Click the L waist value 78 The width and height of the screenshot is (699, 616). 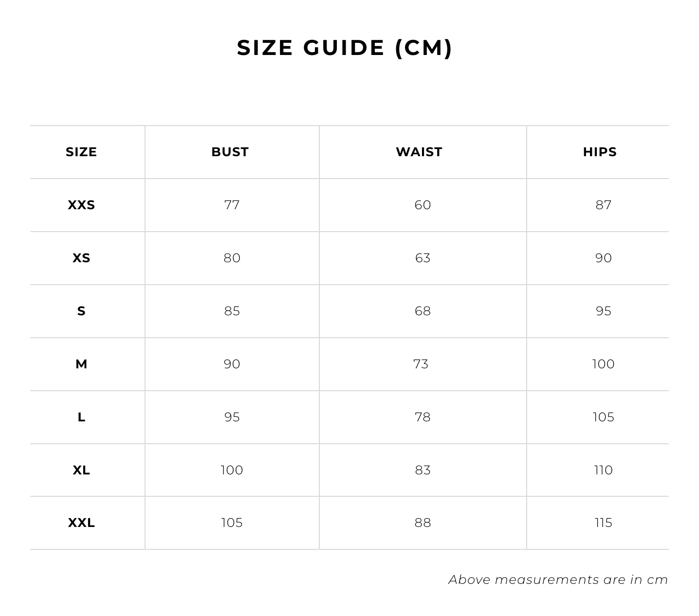(423, 417)
